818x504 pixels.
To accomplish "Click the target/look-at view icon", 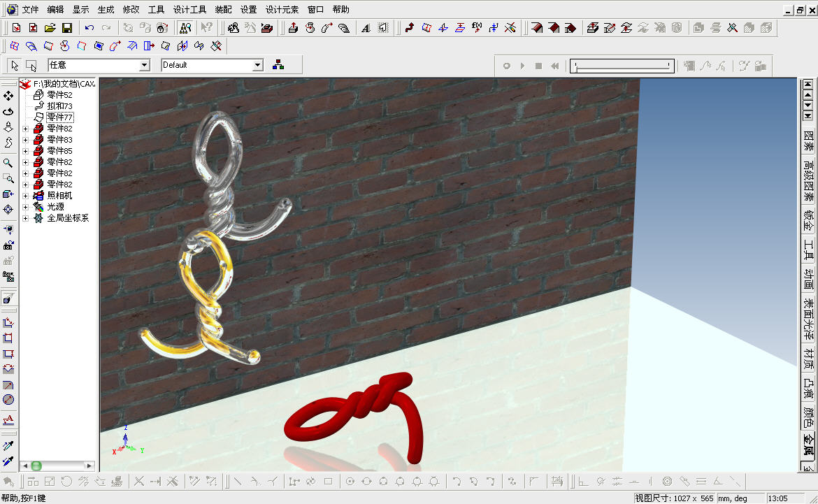I will click(x=8, y=209).
